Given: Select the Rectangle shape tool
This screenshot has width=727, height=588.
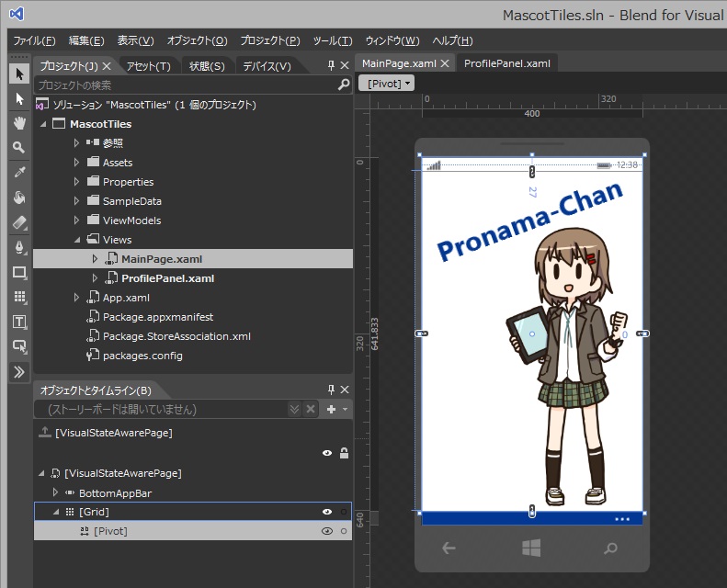Looking at the screenshot, I should pyautogui.click(x=19, y=272).
